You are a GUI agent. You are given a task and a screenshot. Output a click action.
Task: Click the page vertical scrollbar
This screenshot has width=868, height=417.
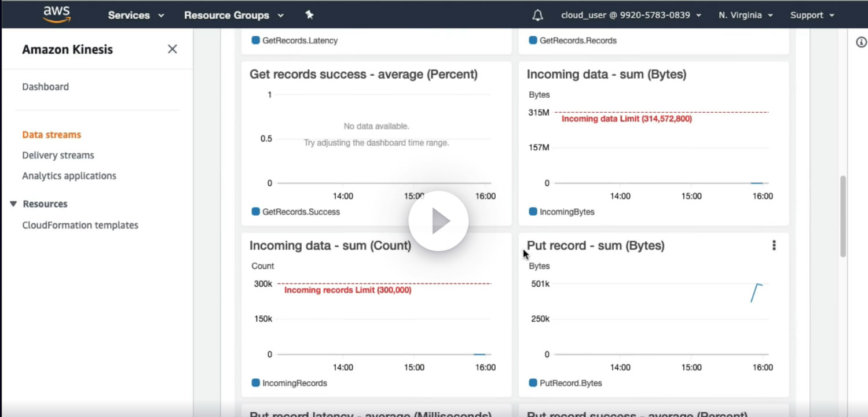[843, 217]
